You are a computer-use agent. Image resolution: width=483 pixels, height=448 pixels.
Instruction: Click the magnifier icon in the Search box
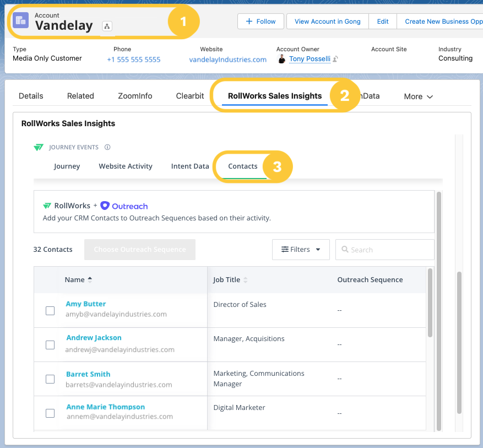pos(345,249)
